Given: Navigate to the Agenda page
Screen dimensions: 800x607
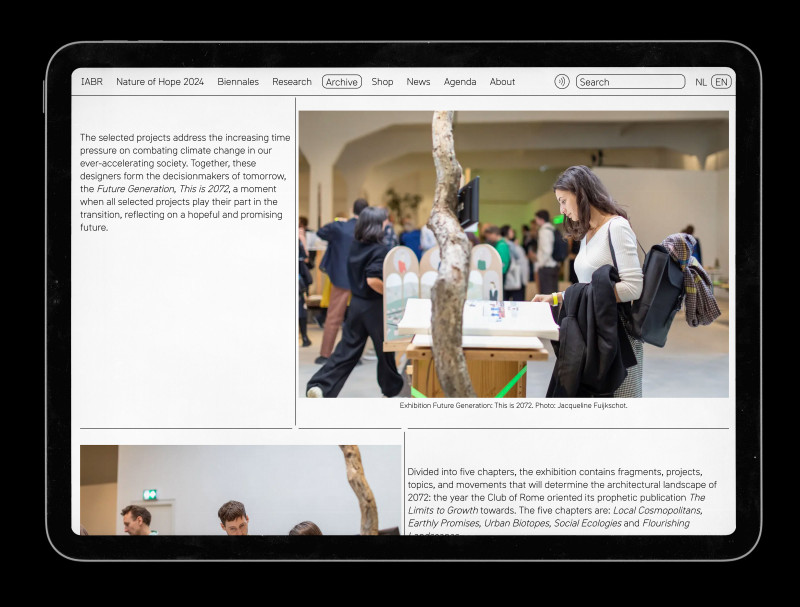Looking at the screenshot, I should (x=460, y=82).
